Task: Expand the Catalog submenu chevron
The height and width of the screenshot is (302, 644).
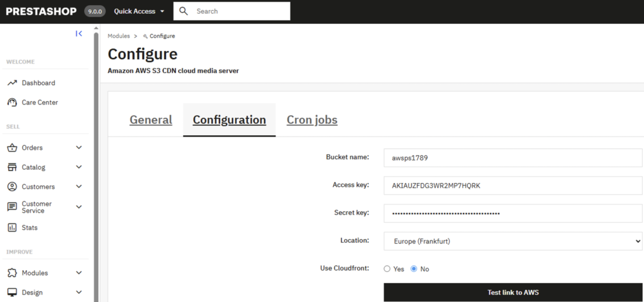Action: coord(79,167)
